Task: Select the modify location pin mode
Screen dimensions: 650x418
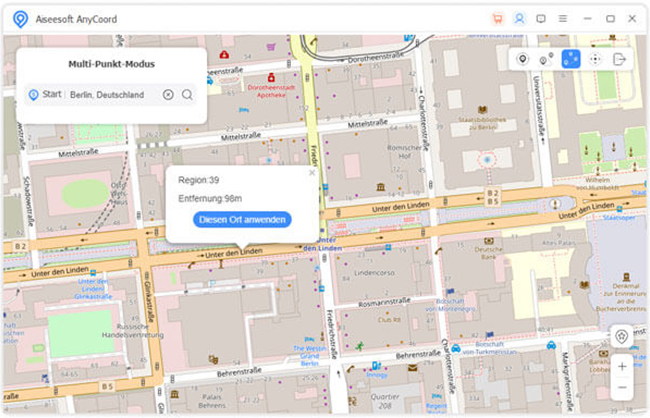Action: tap(522, 60)
